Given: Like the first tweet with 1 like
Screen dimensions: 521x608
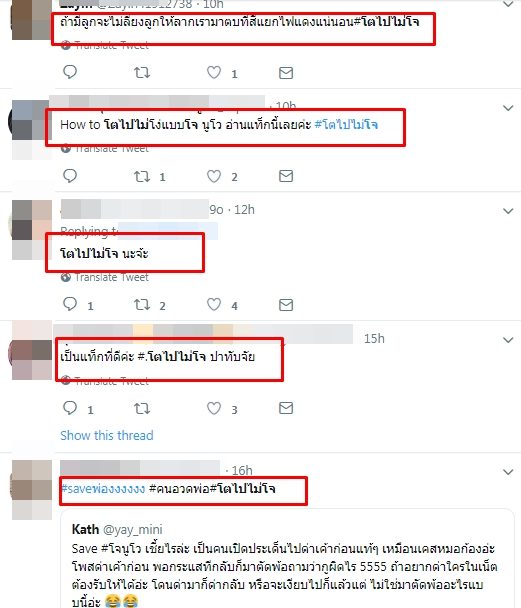Looking at the screenshot, I should 214,73.
